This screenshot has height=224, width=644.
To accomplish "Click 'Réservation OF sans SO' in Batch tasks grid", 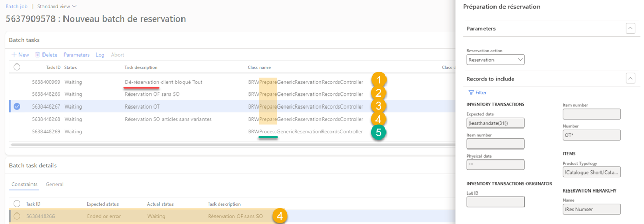I will pos(152,94).
